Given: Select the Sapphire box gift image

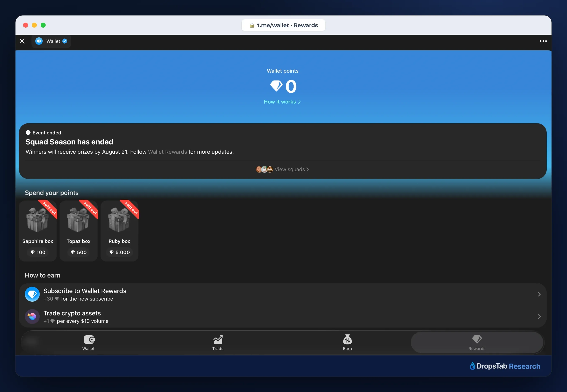Looking at the screenshot, I should pos(37,220).
